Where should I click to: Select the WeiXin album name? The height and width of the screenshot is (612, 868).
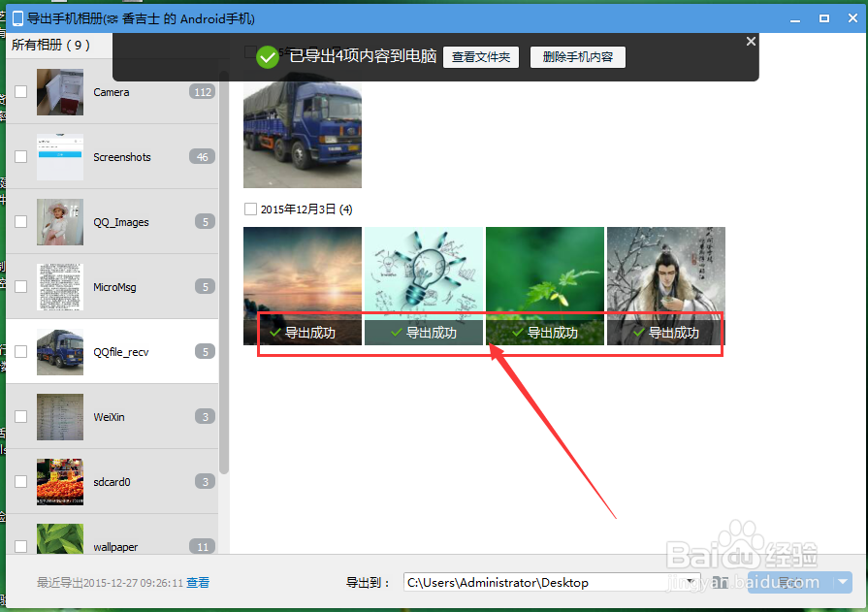pos(109,417)
